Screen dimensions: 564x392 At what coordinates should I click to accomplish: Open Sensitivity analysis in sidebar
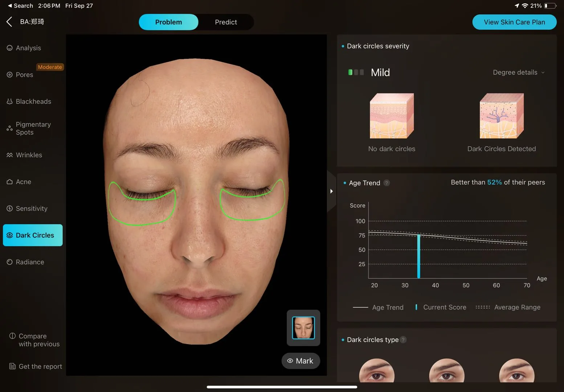27,209
